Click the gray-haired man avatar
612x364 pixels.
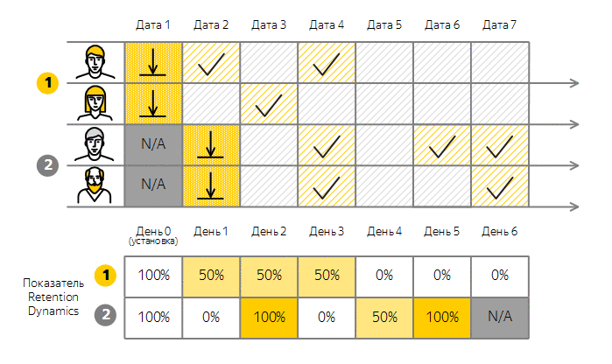point(95,144)
